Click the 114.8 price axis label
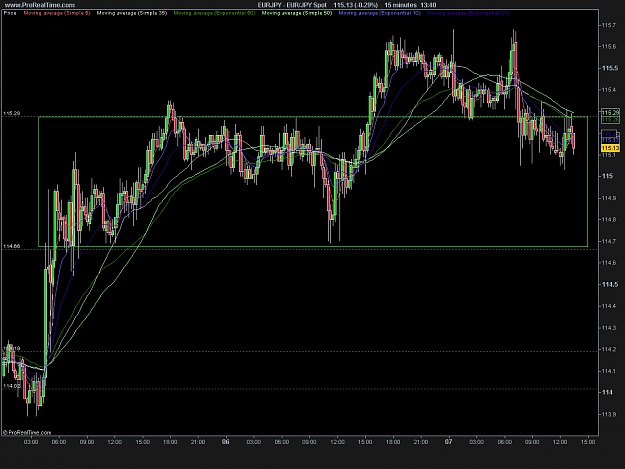The width and height of the screenshot is (625, 469). (608, 220)
